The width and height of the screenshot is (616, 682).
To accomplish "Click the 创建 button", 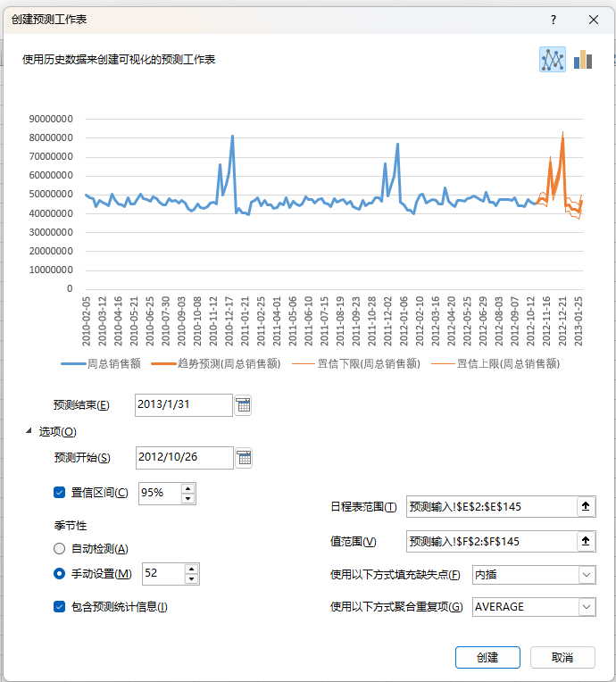I will click(487, 657).
